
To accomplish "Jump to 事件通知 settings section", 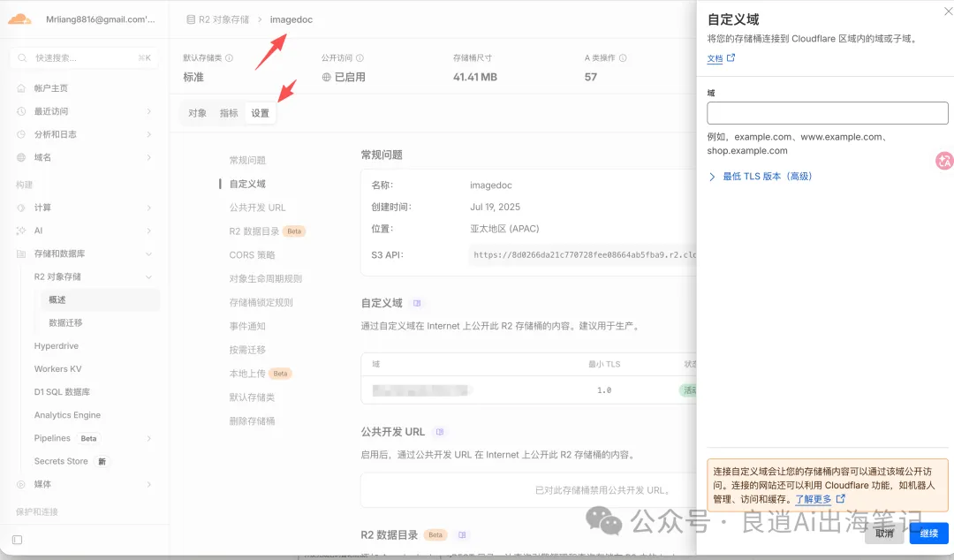I will (247, 326).
